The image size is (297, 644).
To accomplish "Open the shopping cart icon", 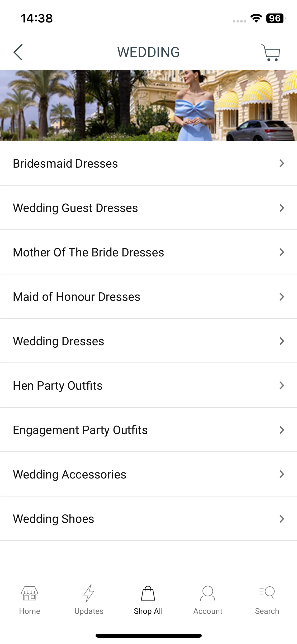I will (271, 53).
